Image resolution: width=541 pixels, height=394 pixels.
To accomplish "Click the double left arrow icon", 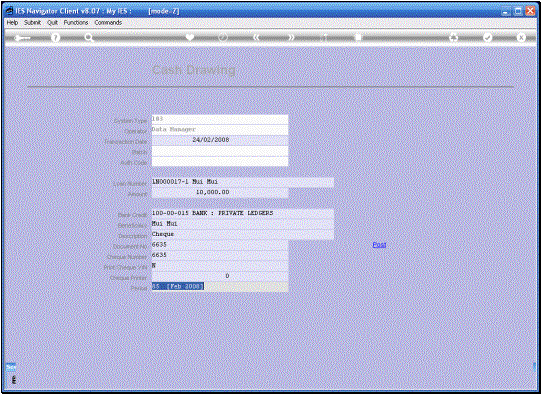I will pos(256,37).
